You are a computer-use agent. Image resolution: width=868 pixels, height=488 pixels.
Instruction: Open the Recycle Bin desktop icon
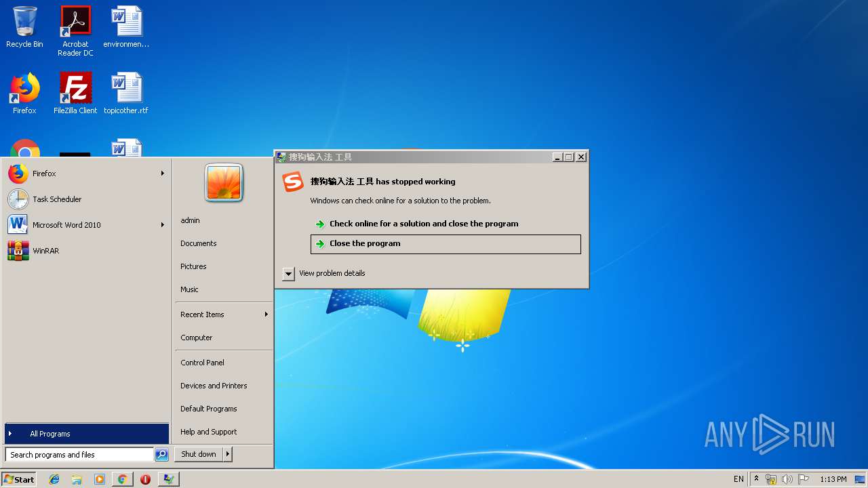(x=24, y=27)
